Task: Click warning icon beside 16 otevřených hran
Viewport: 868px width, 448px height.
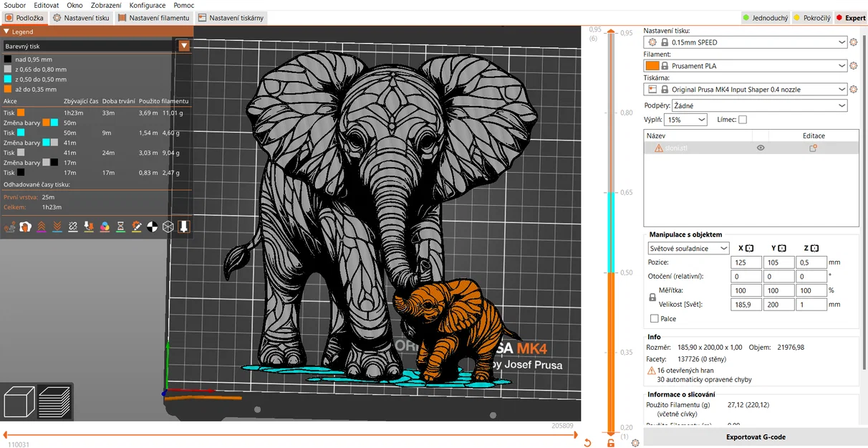Action: [x=652, y=371]
